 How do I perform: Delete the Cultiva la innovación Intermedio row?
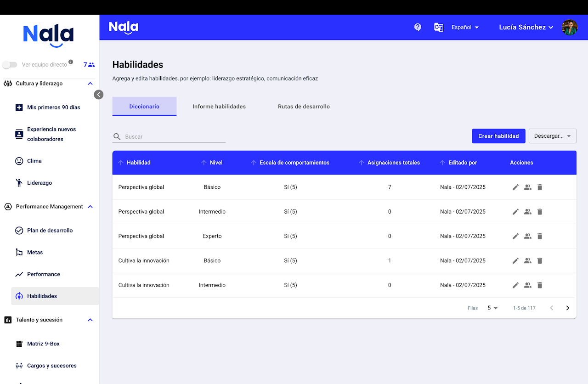point(540,285)
